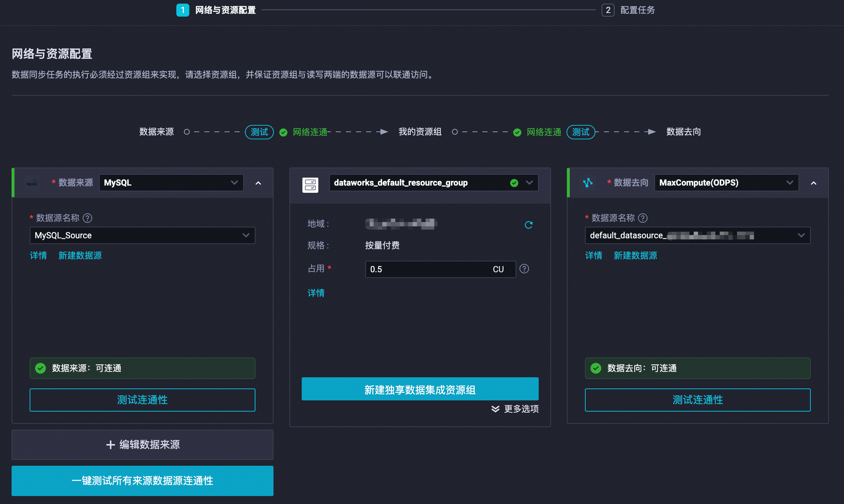Click check icon in 数据来源：可连通 banner
The width and height of the screenshot is (844, 504).
point(40,368)
